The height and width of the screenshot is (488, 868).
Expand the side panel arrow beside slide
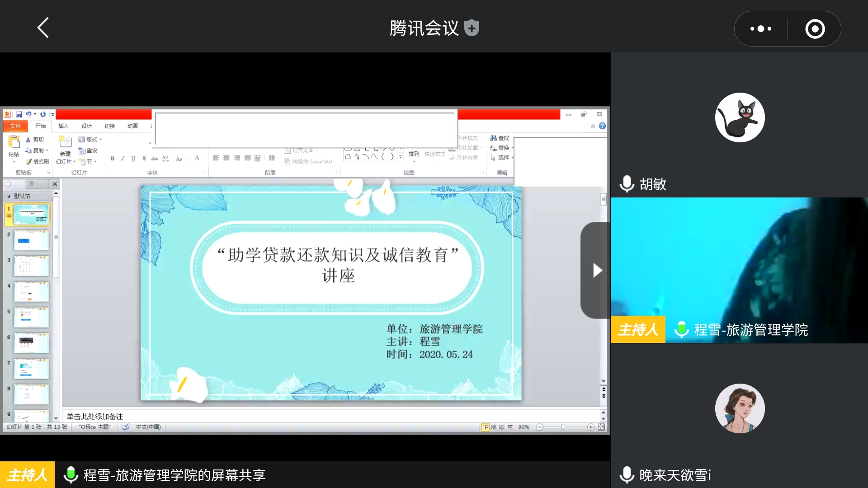597,270
